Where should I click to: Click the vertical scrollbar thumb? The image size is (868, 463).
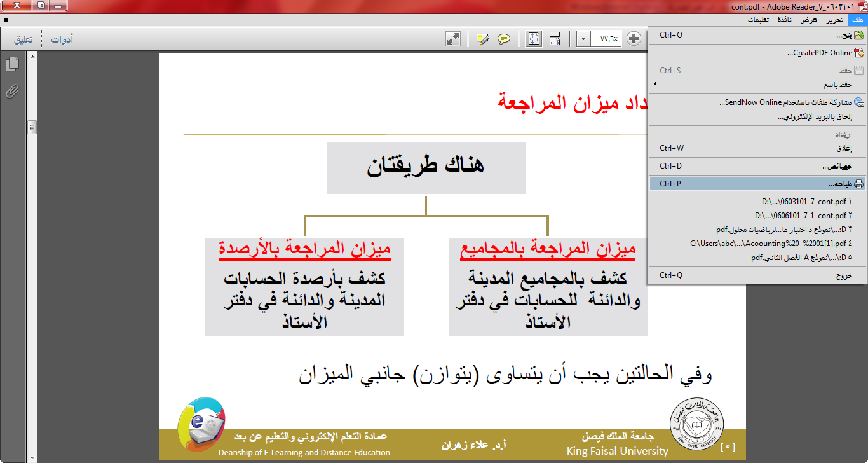32,127
